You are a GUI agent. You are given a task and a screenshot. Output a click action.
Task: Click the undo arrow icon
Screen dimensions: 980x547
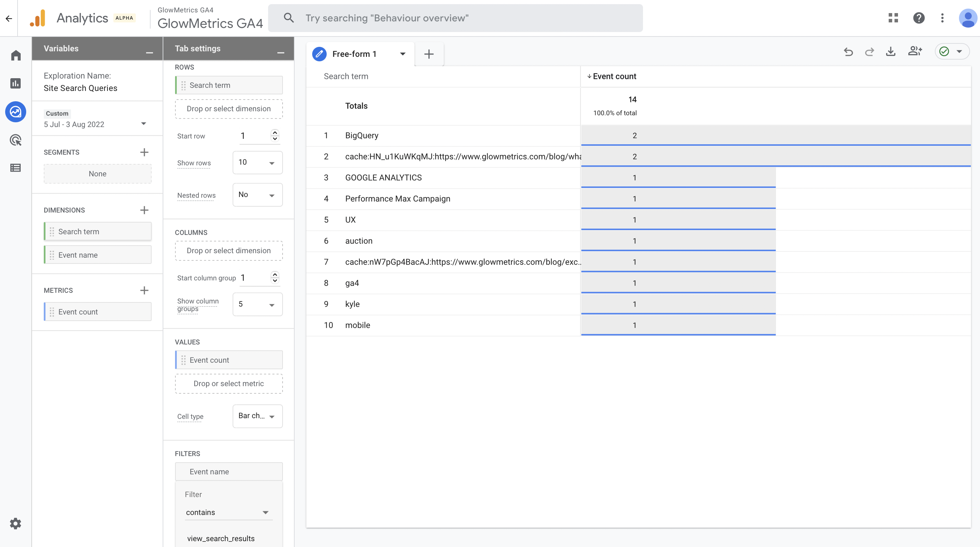[848, 52]
